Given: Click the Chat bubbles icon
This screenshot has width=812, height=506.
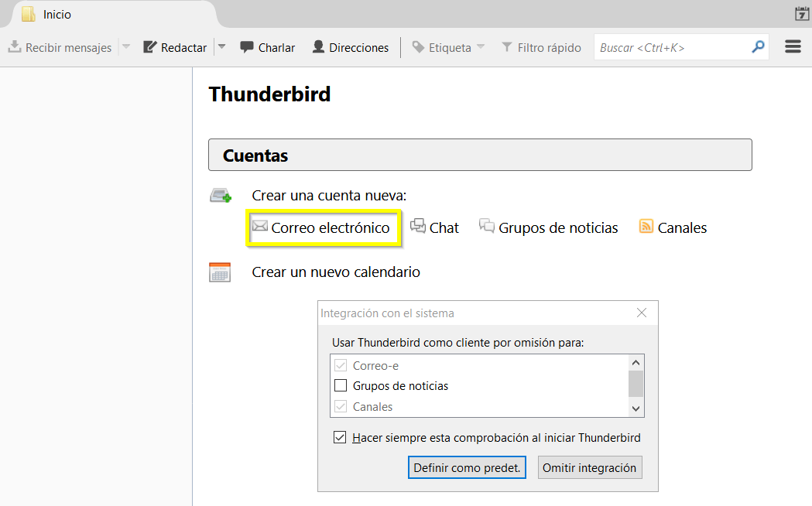Looking at the screenshot, I should (x=418, y=226).
